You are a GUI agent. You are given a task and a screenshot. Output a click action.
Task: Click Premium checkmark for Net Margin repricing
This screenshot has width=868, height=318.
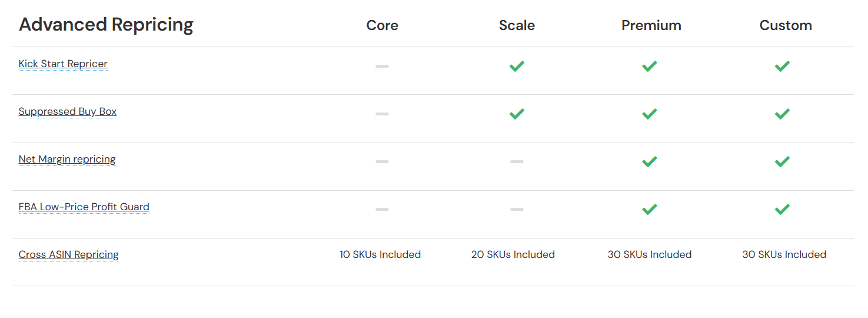click(x=649, y=161)
